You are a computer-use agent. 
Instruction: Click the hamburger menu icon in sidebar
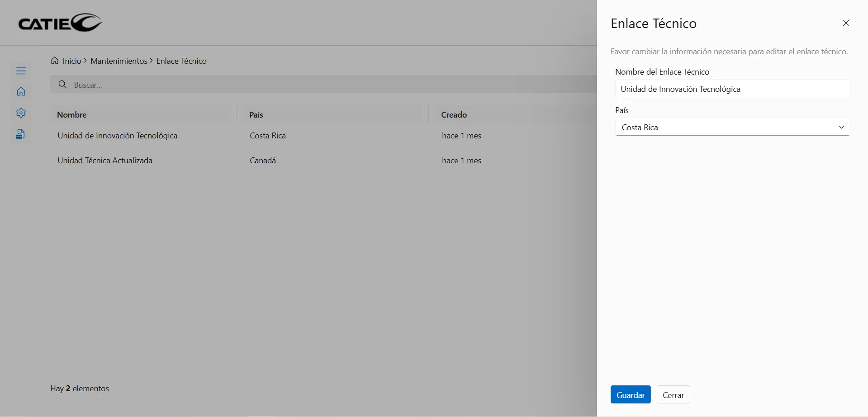[21, 71]
